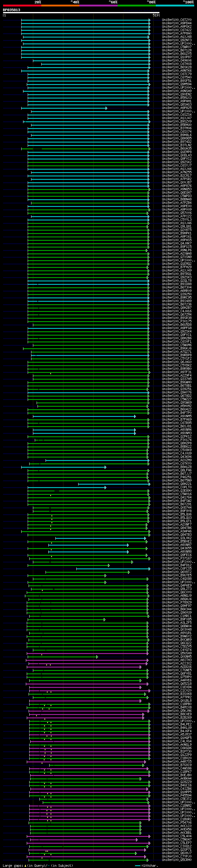Open hit UniRef100_Q43655

177,548
